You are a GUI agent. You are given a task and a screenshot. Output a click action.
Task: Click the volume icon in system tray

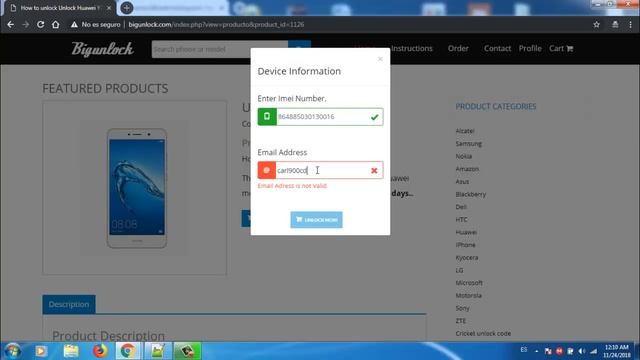click(x=582, y=351)
